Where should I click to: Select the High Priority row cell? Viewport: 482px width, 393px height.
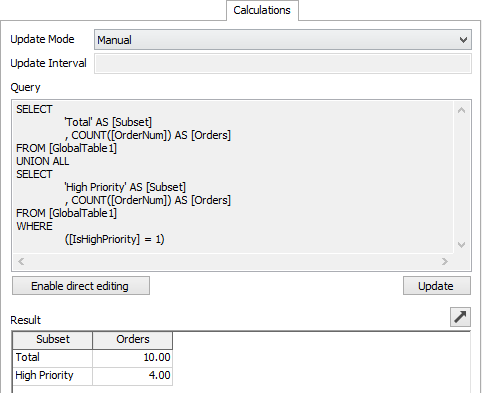[x=53, y=376]
